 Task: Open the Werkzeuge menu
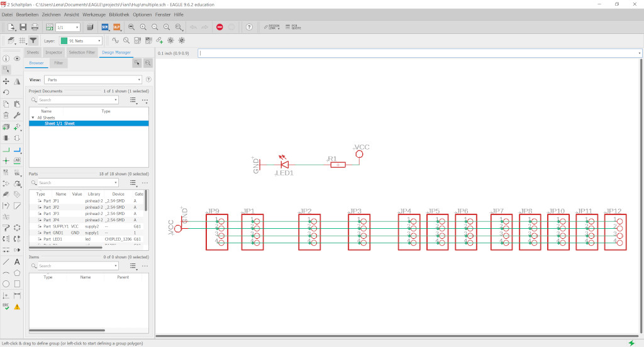(x=94, y=14)
